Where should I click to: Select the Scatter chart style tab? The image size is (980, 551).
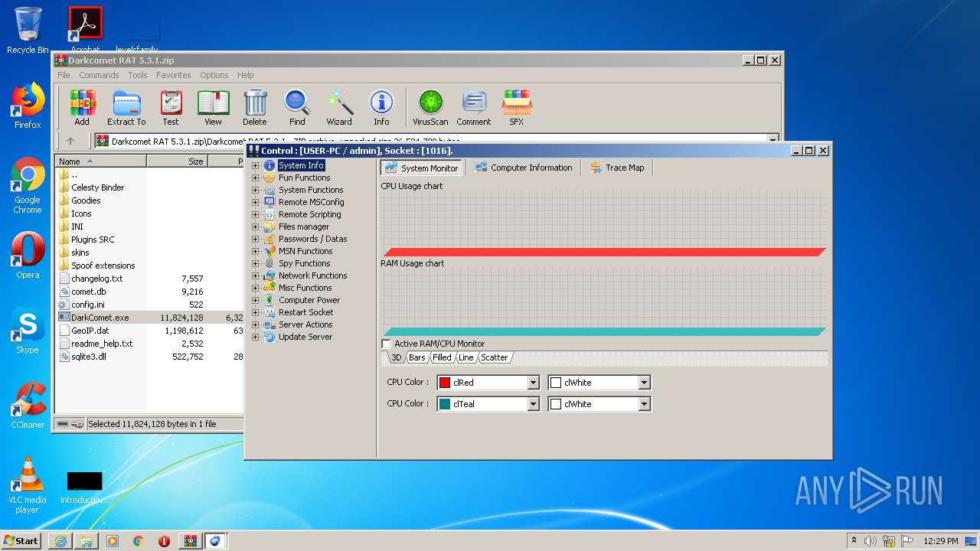coord(494,357)
